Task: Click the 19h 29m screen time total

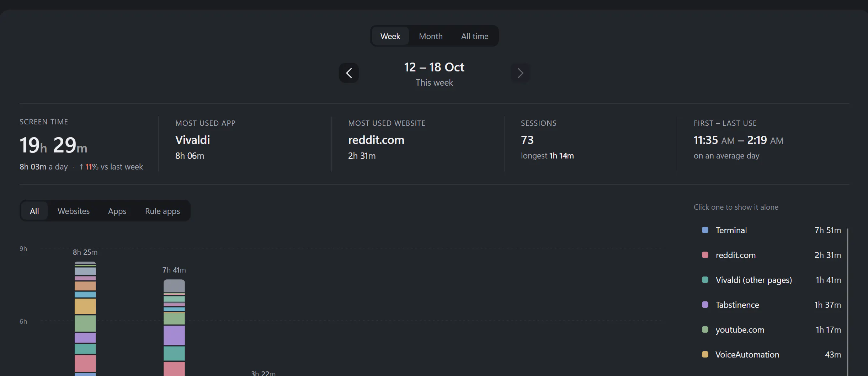Action: coord(53,145)
